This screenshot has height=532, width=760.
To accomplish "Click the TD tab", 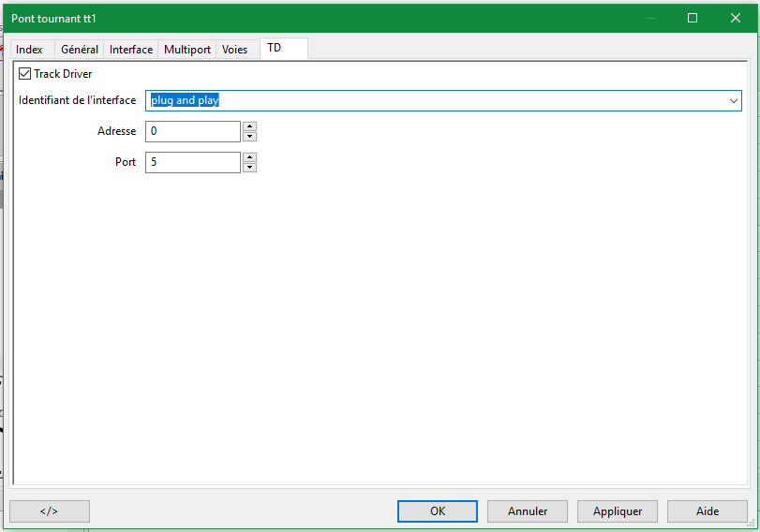I will click(275, 48).
